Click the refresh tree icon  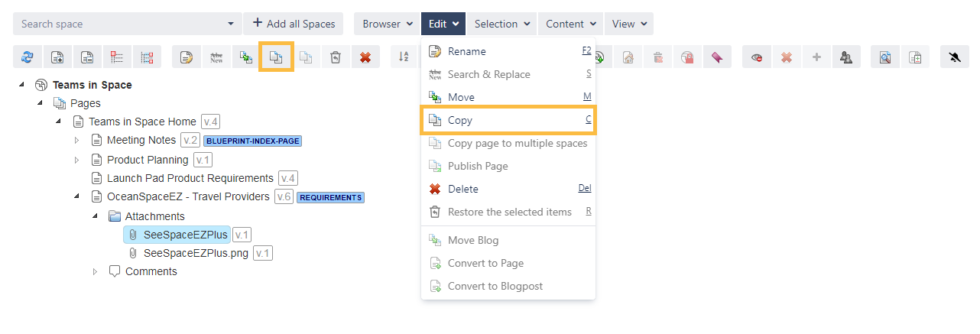28,57
